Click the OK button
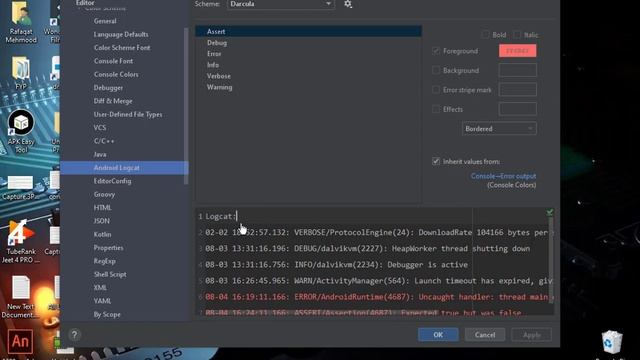 pyautogui.click(x=438, y=335)
